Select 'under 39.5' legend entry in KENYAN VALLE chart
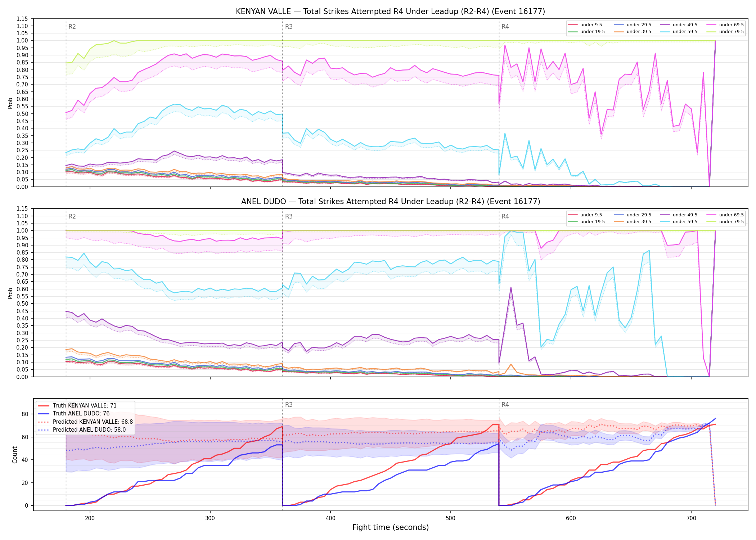The width and height of the screenshot is (756, 540). tap(633, 32)
